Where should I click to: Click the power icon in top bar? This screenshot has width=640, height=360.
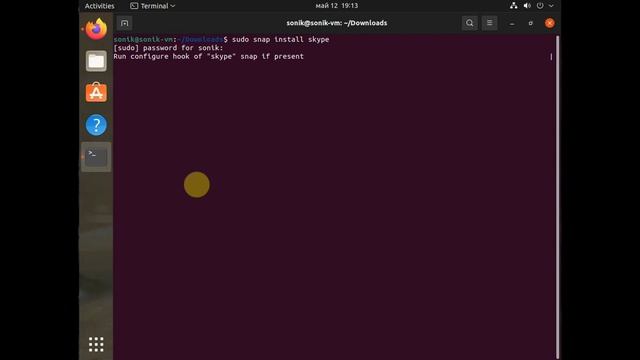(540, 6)
